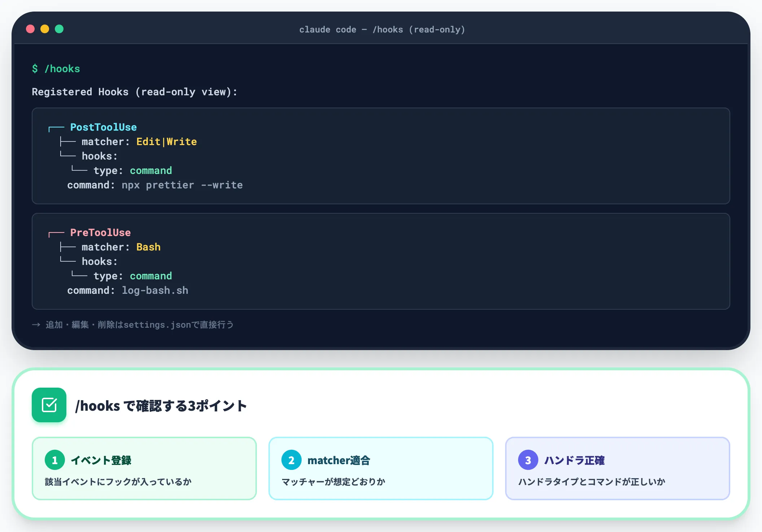Click the 'matcher適合' card title
This screenshot has width=762, height=532.
339,460
